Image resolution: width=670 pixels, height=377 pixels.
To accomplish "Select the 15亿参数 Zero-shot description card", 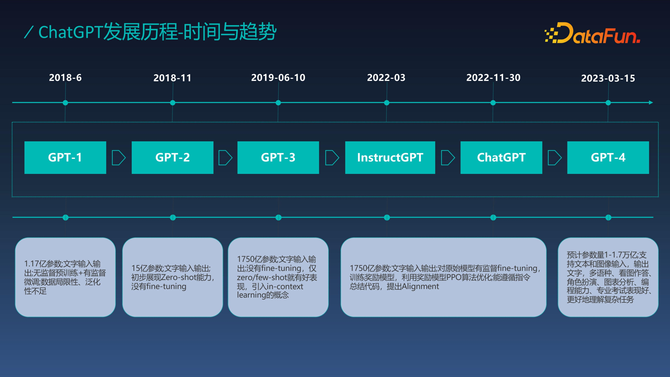I will (x=173, y=277).
